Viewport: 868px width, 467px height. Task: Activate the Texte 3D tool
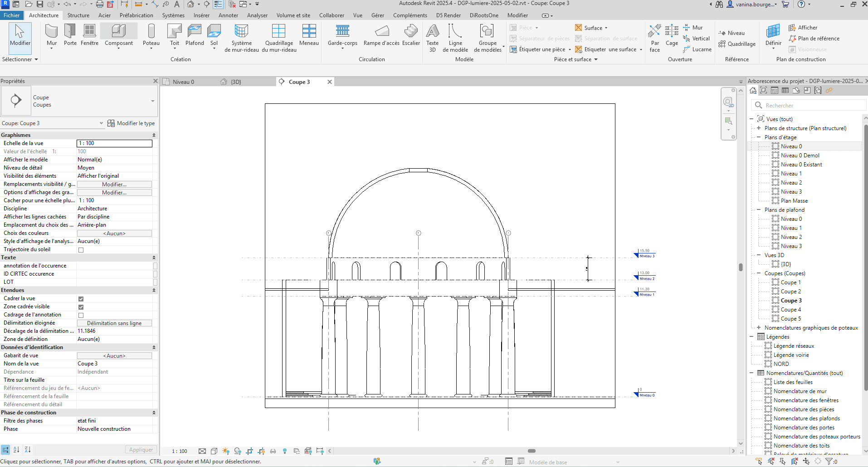pyautogui.click(x=433, y=39)
